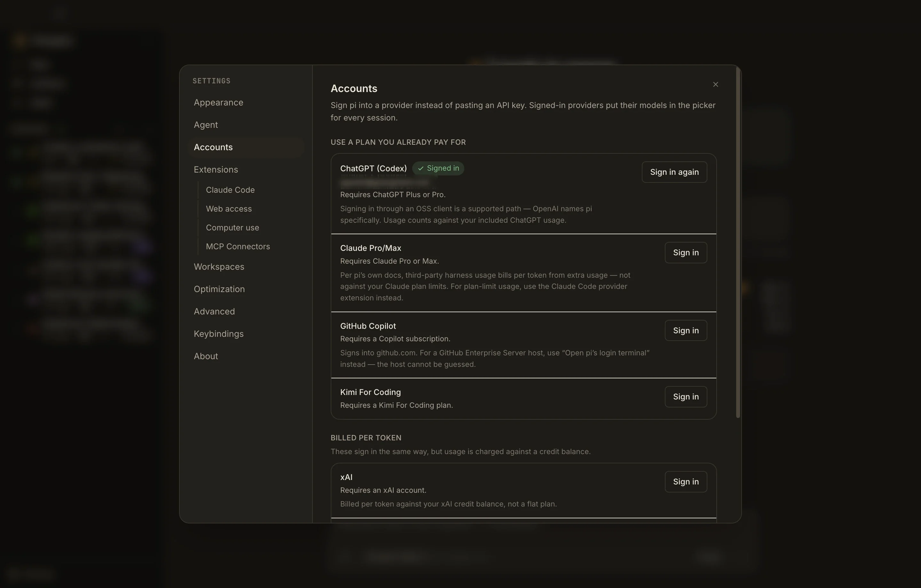Click the ChatGPT (Codex) provider name
The height and width of the screenshot is (588, 921).
click(x=373, y=168)
